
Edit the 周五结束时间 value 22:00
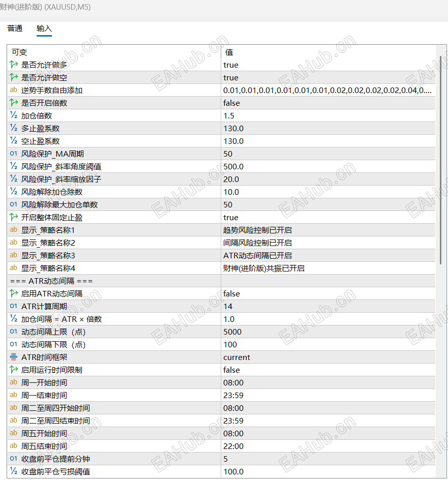233,446
